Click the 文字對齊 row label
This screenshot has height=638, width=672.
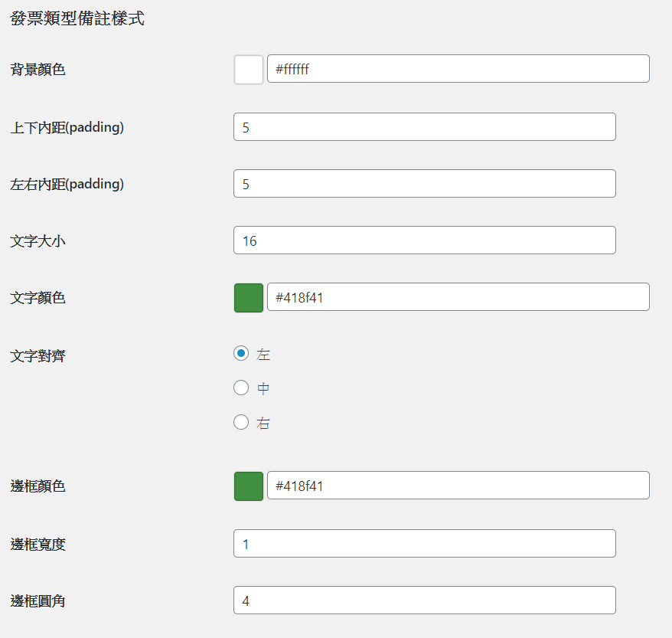click(38, 356)
